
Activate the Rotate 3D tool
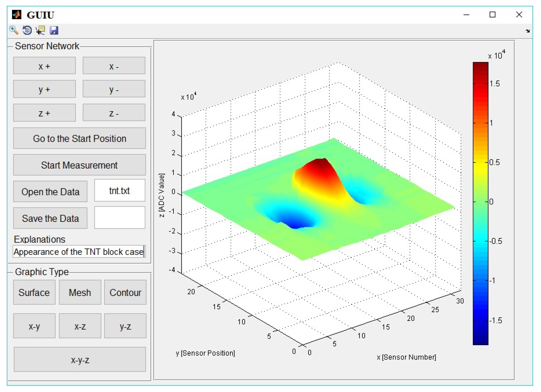[x=27, y=30]
